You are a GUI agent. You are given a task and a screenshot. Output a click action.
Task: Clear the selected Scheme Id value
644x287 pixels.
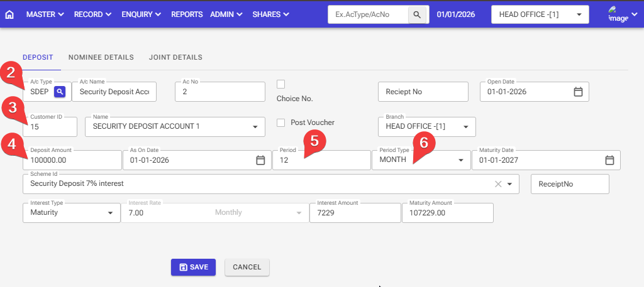tap(498, 184)
